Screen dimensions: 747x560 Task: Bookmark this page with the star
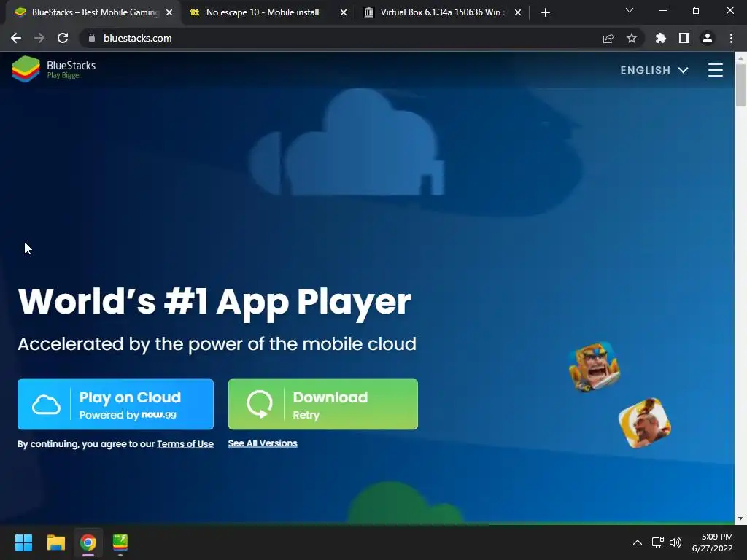[x=632, y=38]
